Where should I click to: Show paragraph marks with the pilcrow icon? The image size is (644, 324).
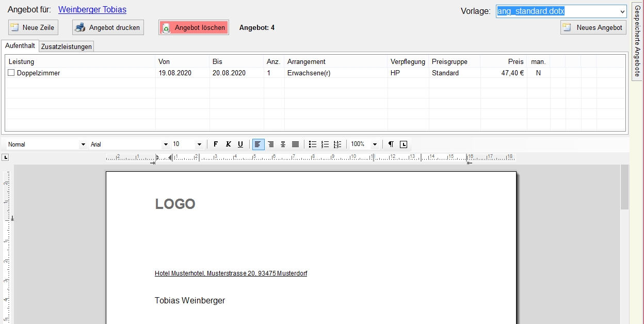click(x=391, y=144)
